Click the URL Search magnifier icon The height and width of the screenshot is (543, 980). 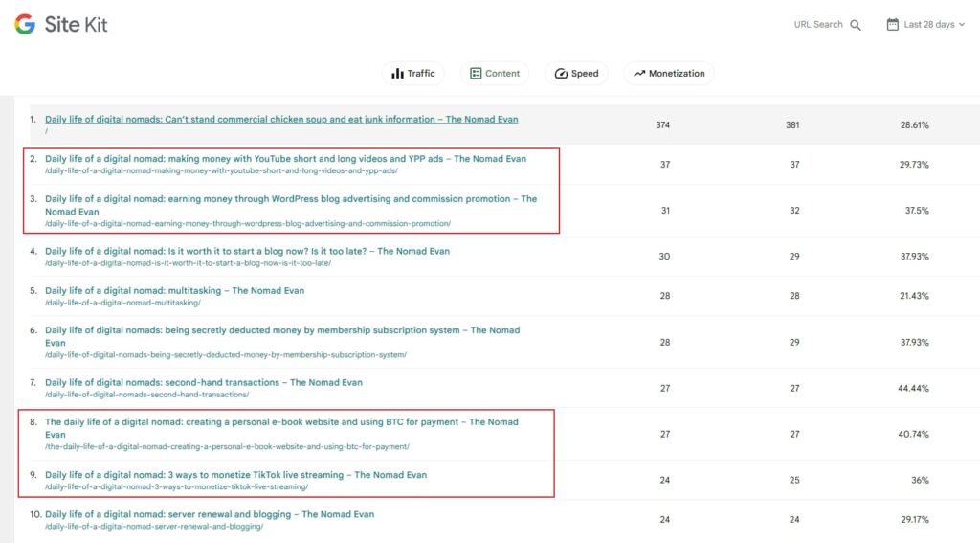(x=856, y=25)
